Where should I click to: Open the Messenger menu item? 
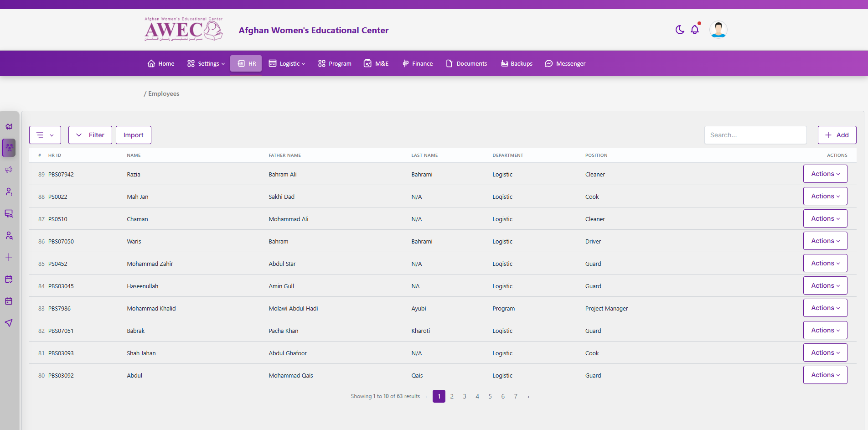565,63
